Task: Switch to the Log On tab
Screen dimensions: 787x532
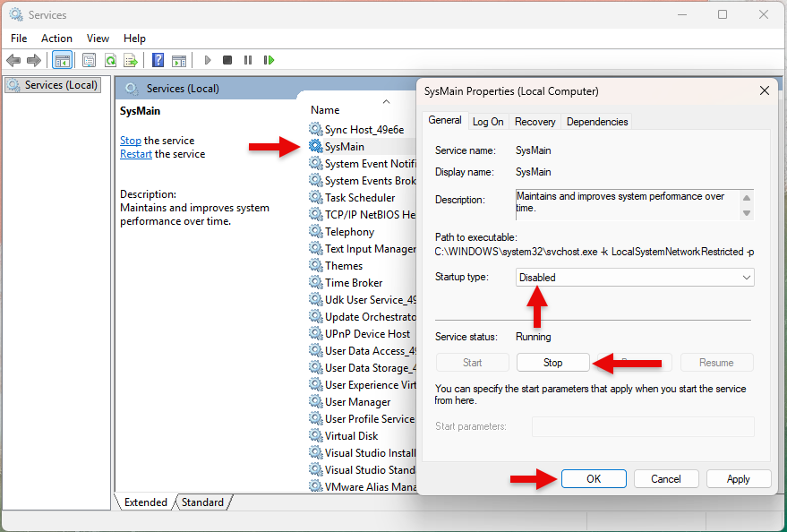Action: pyautogui.click(x=488, y=122)
